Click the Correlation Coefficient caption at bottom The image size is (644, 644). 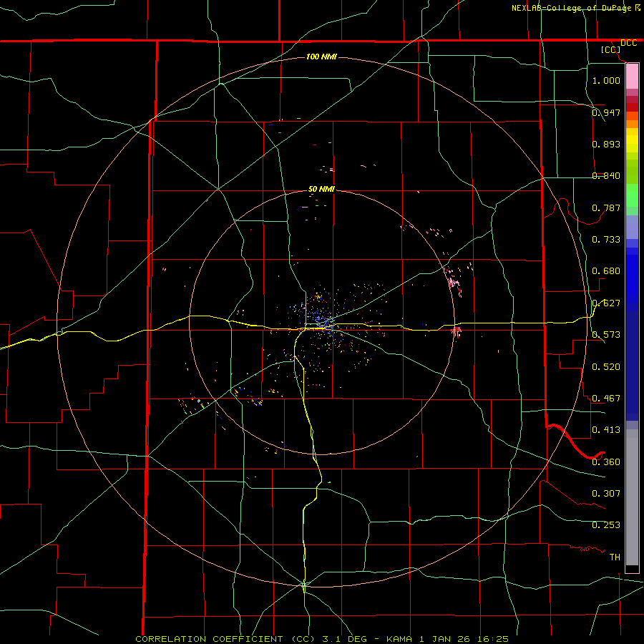tap(321, 639)
